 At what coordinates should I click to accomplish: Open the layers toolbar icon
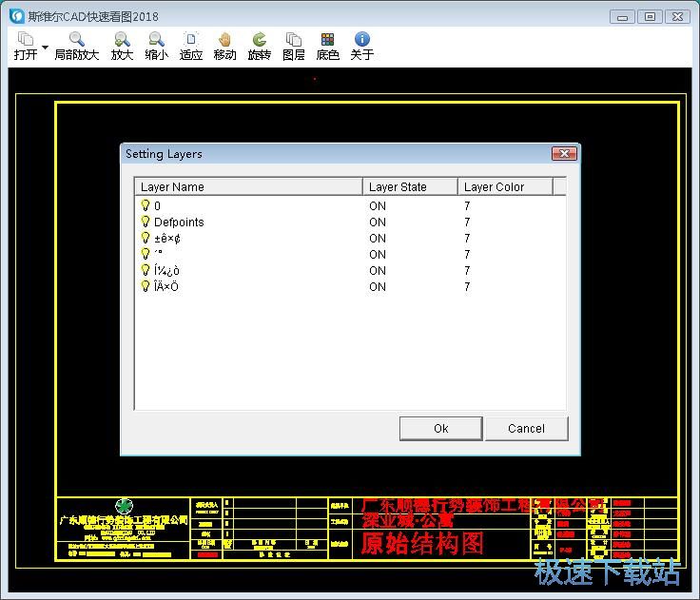click(294, 40)
